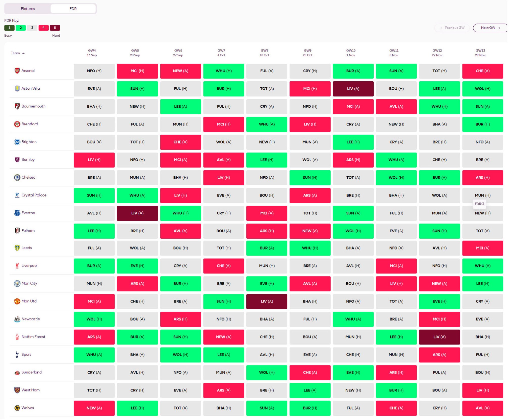Click Everton's GW5 LIV (A) fixture
Image resolution: width=517 pixels, height=420 pixels.
(137, 213)
